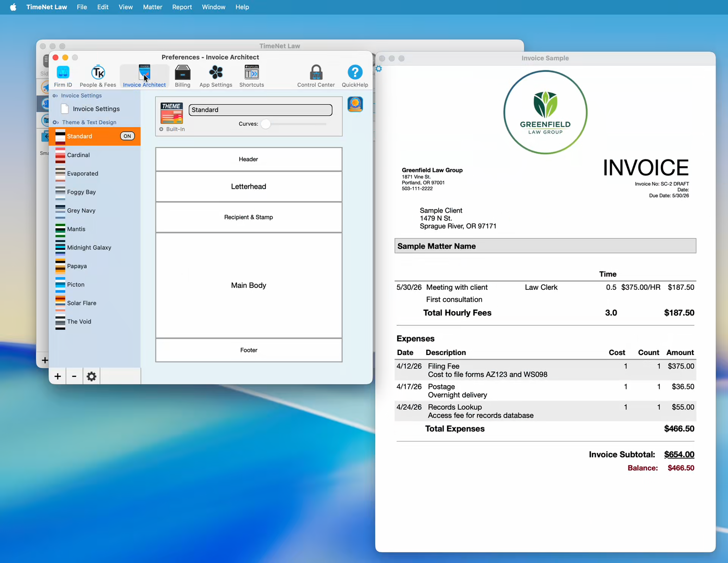Open the View menu
The image size is (728, 563).
126,7
